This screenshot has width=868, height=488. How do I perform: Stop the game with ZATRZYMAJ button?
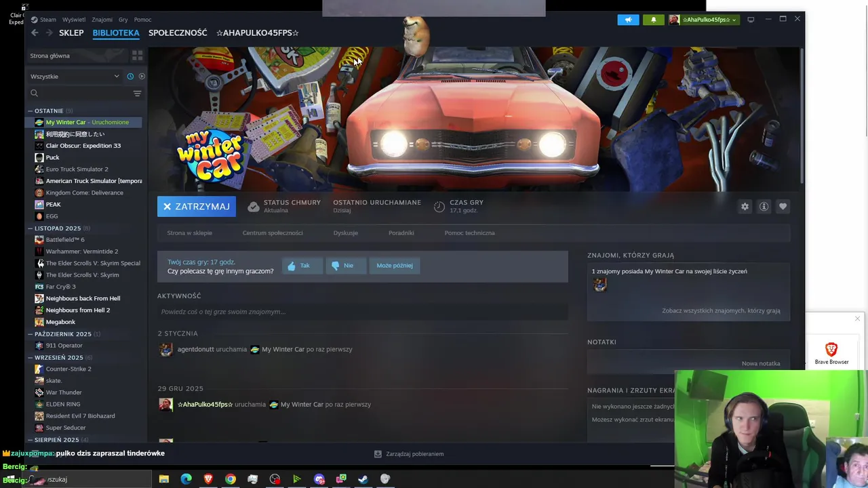click(197, 207)
